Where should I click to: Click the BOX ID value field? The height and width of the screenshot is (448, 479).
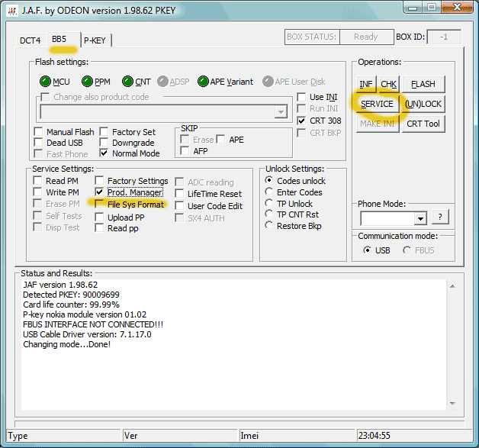[x=444, y=37]
